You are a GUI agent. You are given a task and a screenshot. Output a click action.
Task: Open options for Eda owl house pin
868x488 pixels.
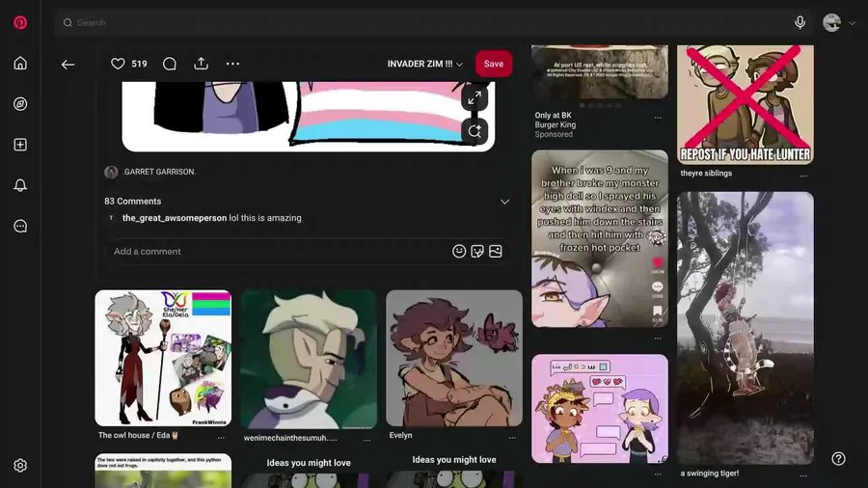[x=221, y=438]
